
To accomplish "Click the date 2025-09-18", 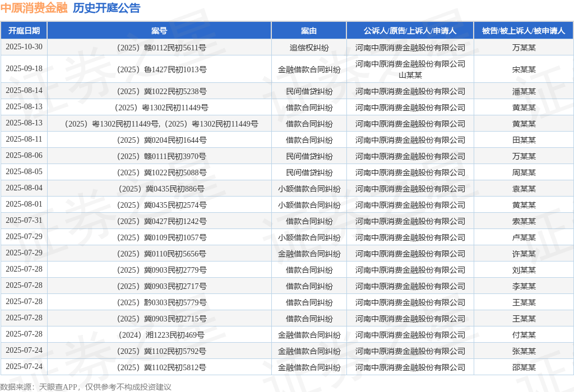I will pyautogui.click(x=24, y=69).
